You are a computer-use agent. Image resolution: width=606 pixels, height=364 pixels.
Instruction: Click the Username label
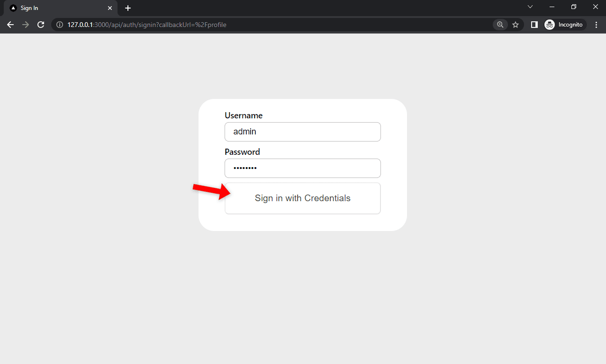tap(244, 115)
